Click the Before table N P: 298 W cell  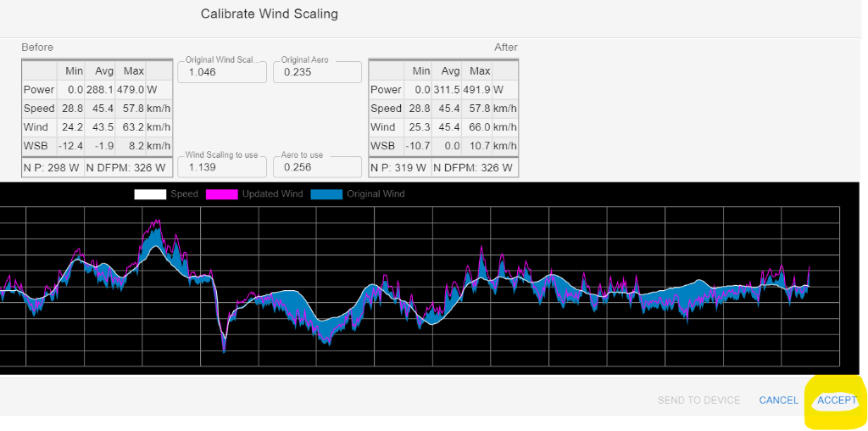point(52,168)
